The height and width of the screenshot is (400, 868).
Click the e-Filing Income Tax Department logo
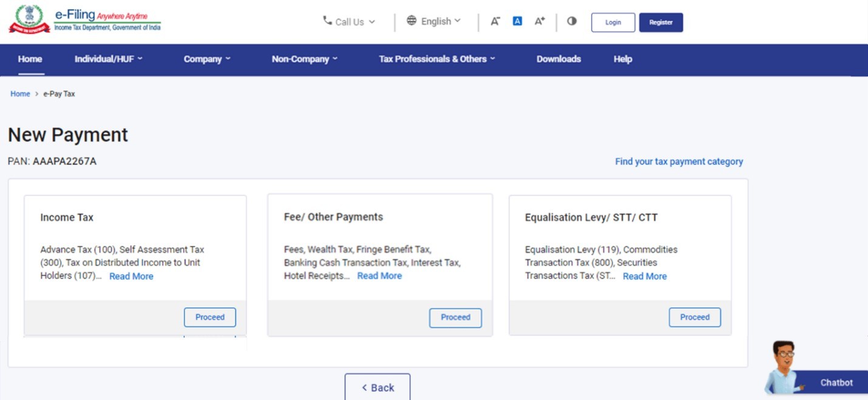pos(84,19)
